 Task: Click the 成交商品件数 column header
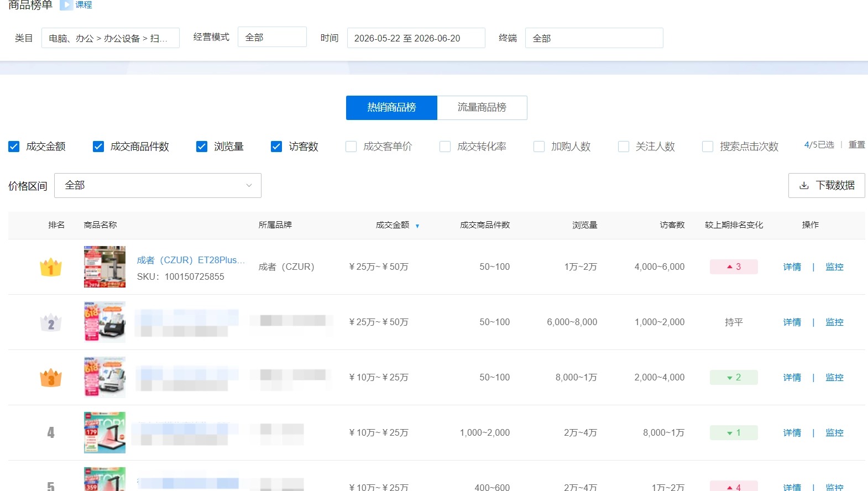click(485, 225)
